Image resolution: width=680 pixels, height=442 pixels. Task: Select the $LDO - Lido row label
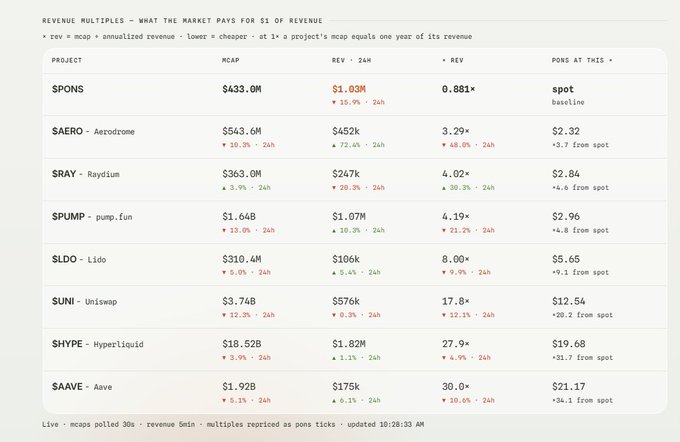(79, 259)
